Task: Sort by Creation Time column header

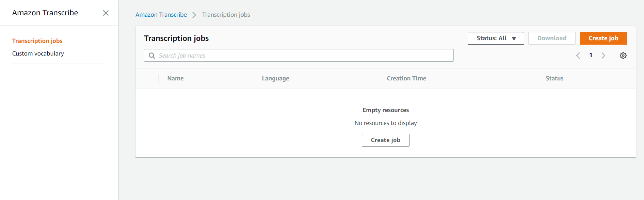Action: click(x=406, y=78)
